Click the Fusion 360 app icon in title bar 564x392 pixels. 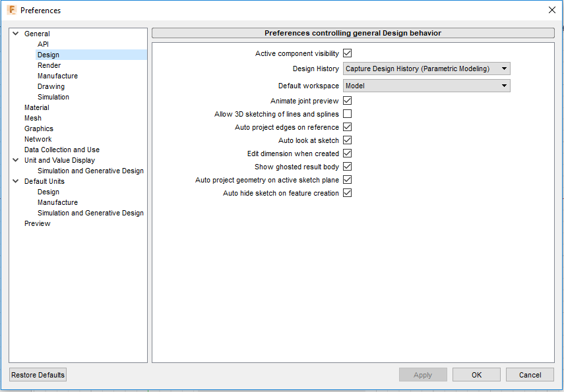(x=11, y=10)
